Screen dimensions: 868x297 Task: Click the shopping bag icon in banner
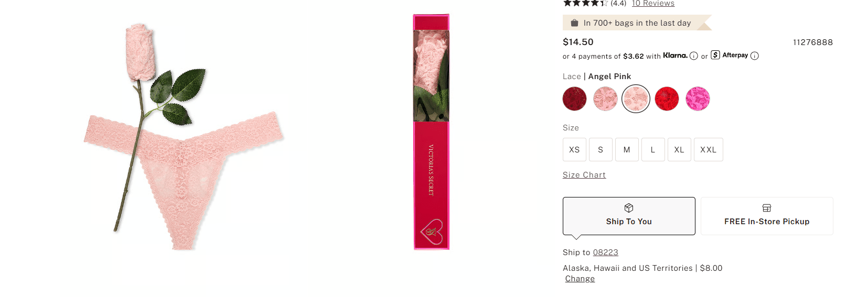coord(574,23)
